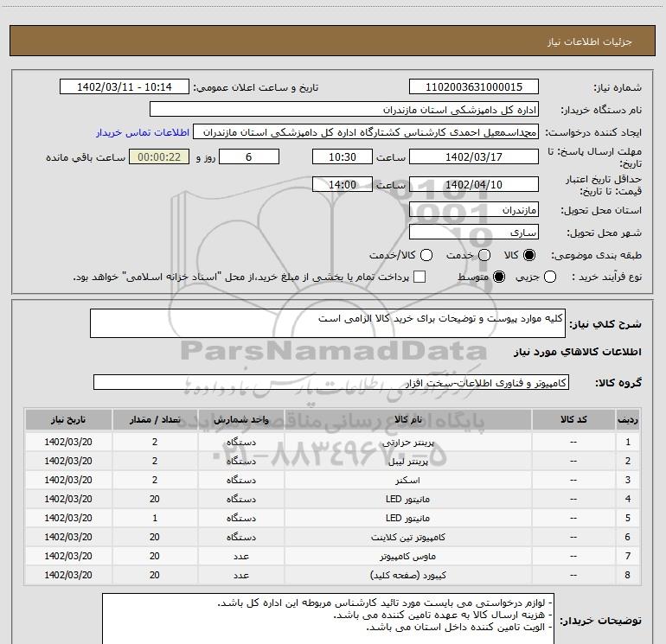Click the شرح کلی نیاز description box
This screenshot has height=644, width=666.
tap(328, 323)
